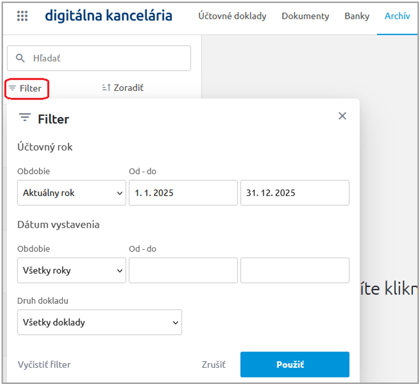The image size is (420, 384).
Task: Click the start date field 1. 1. 2025
Action: (x=183, y=193)
